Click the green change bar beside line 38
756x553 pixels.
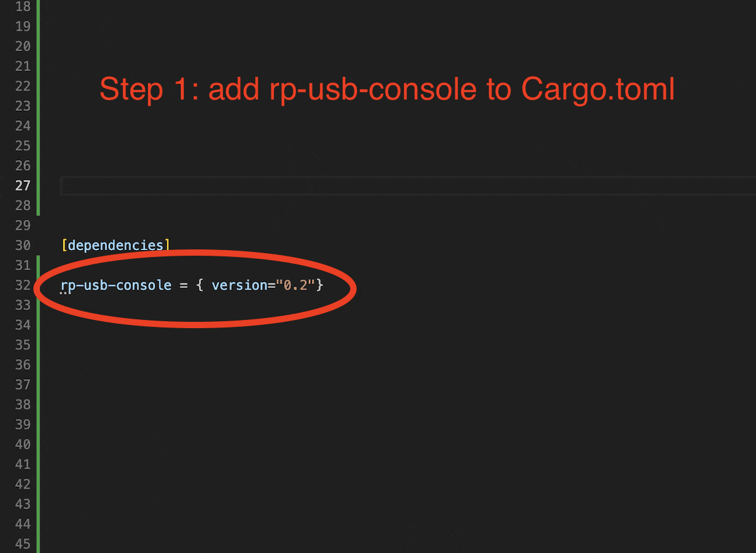[x=38, y=404]
